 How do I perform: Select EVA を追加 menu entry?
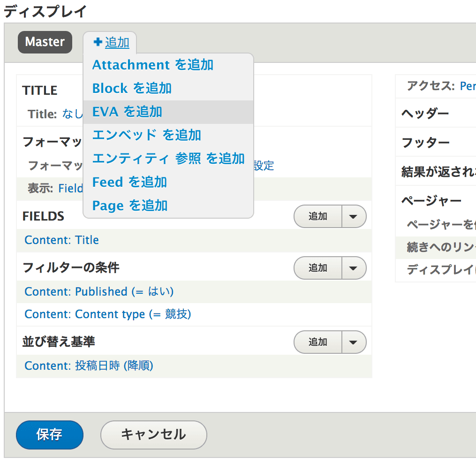pyautogui.click(x=127, y=112)
